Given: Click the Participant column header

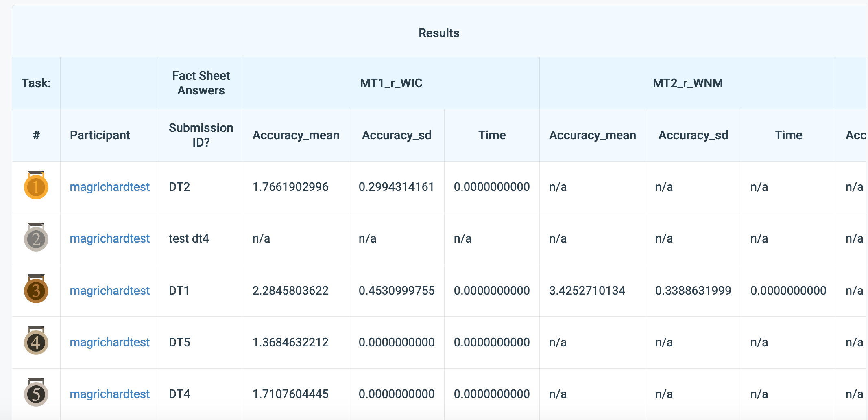Looking at the screenshot, I should pyautogui.click(x=100, y=135).
